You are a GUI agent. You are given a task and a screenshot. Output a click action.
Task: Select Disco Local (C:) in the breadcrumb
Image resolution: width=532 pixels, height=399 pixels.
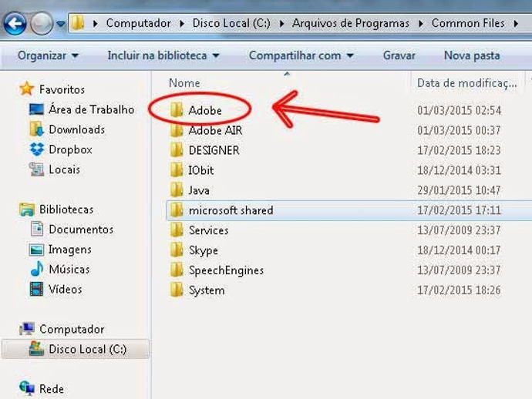pos(231,23)
